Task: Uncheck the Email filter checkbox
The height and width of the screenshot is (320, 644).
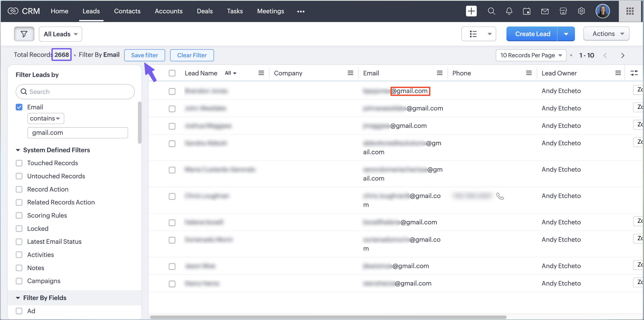Action: pos(19,107)
